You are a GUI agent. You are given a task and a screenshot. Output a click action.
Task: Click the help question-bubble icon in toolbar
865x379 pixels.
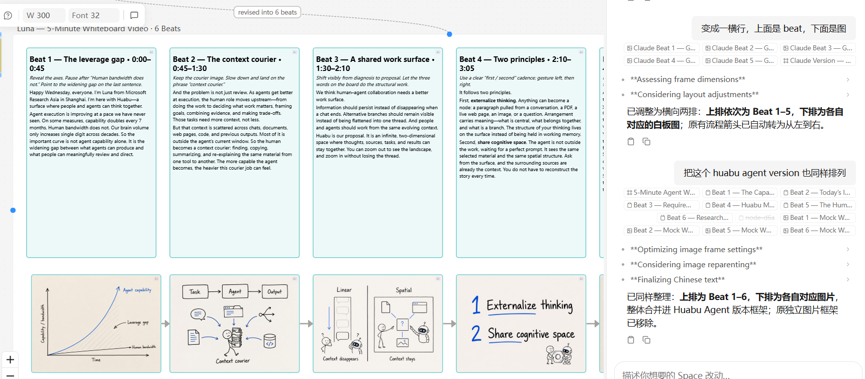(8, 15)
